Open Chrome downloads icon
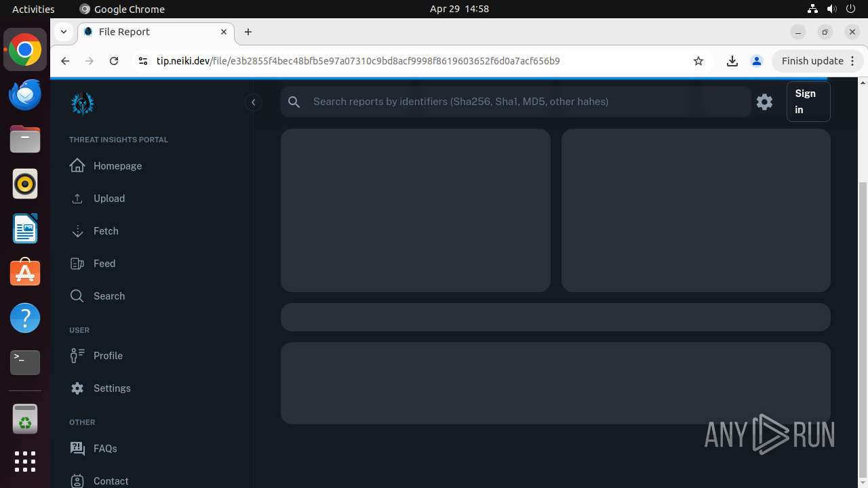Screen dimensions: 868x488 tap(732, 61)
